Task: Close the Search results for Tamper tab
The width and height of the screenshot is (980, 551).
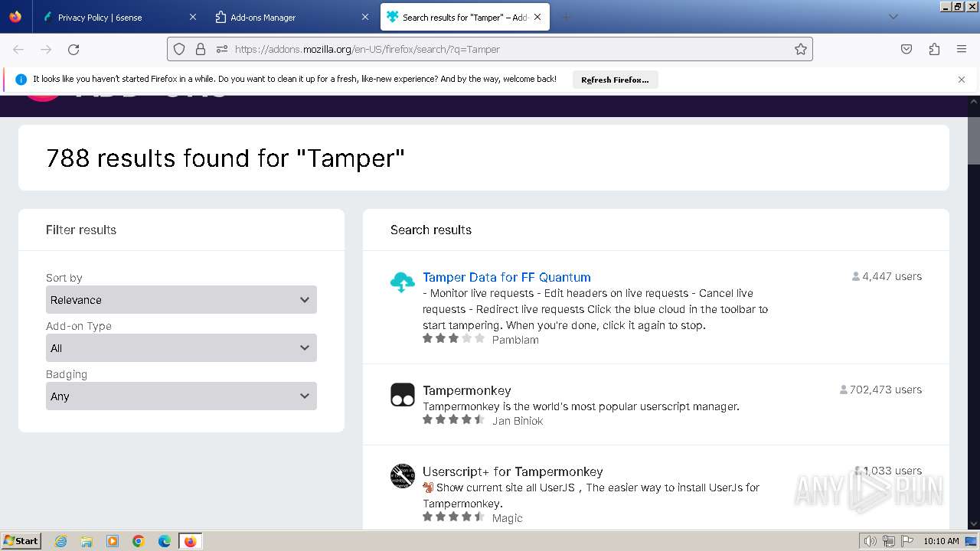Action: point(537,17)
